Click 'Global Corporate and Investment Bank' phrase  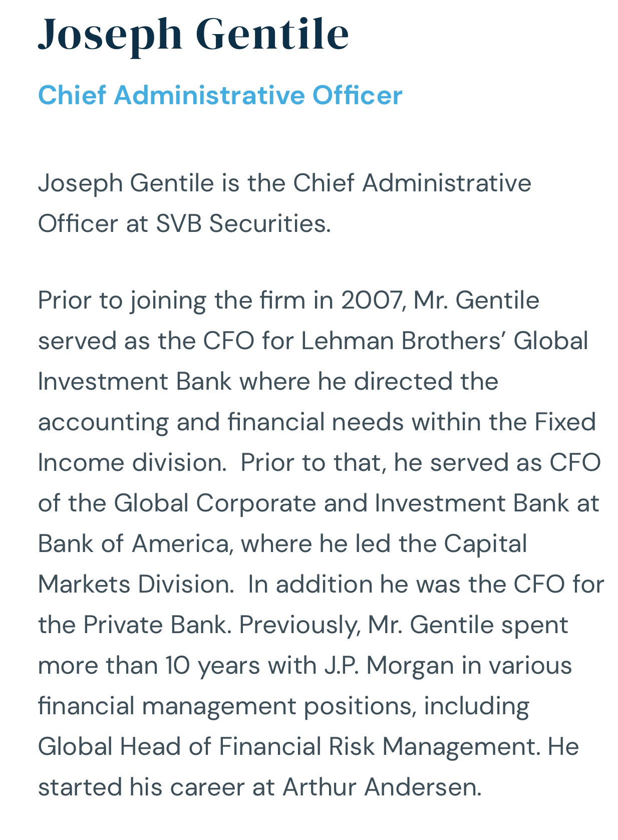(x=341, y=503)
